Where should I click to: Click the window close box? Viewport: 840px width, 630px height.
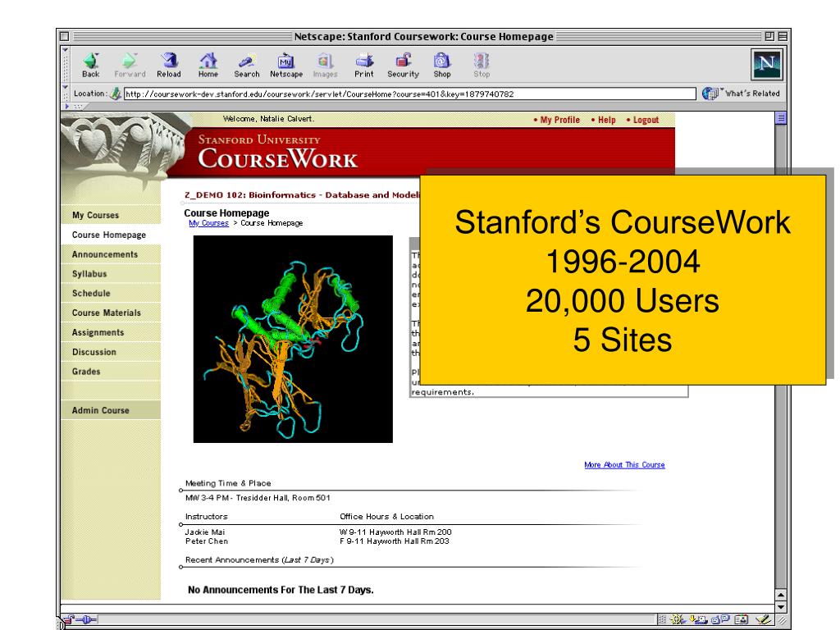pos(64,36)
